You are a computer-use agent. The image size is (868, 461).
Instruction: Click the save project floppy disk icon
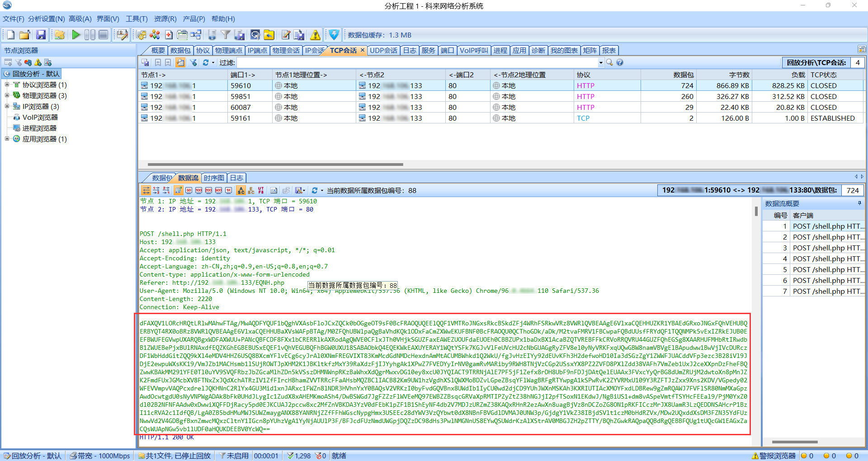tap(41, 35)
